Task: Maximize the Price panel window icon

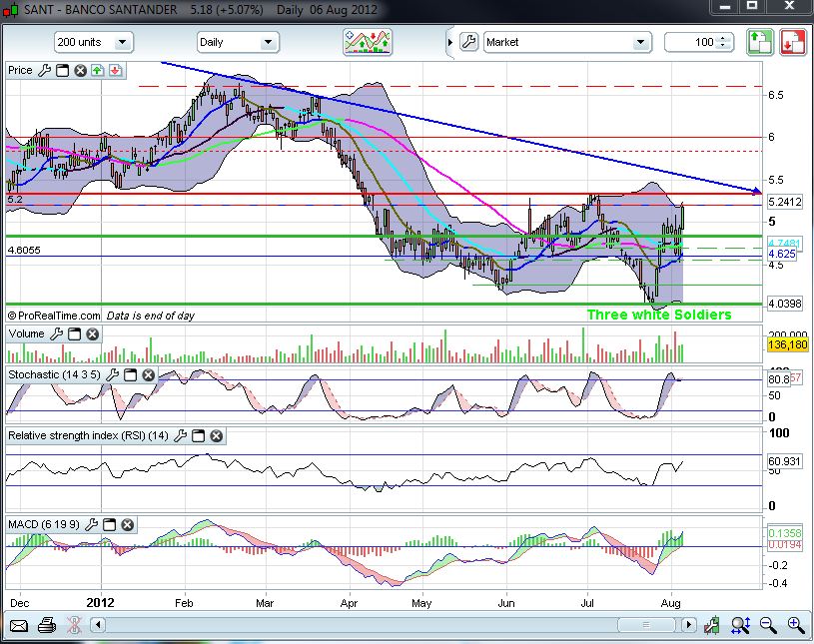Action: pyautogui.click(x=62, y=70)
